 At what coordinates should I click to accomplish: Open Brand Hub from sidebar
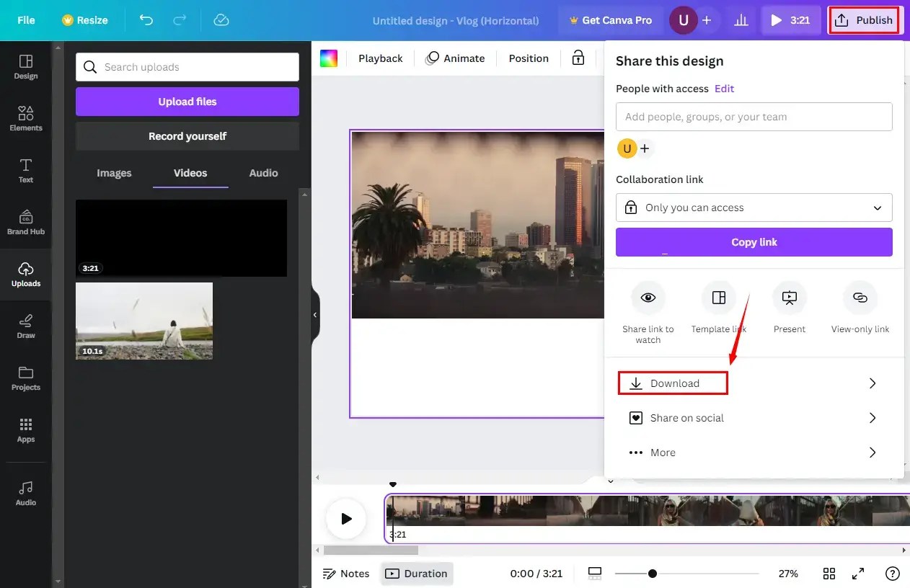(x=26, y=221)
